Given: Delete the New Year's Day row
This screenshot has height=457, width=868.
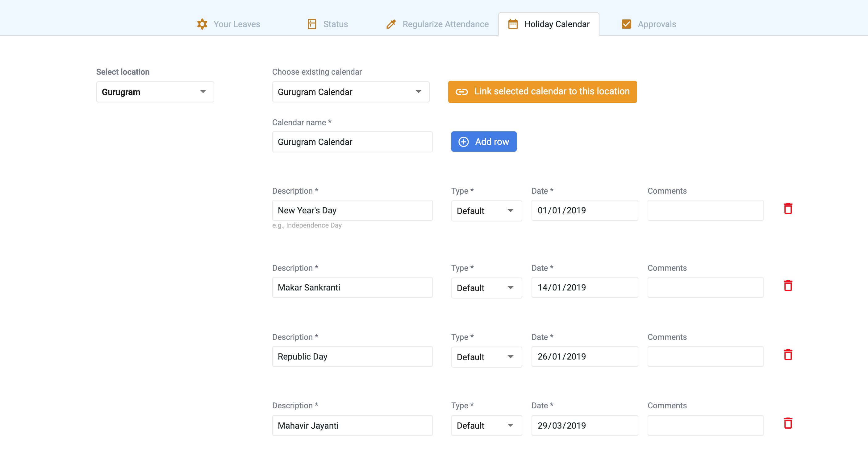Looking at the screenshot, I should [x=788, y=209].
